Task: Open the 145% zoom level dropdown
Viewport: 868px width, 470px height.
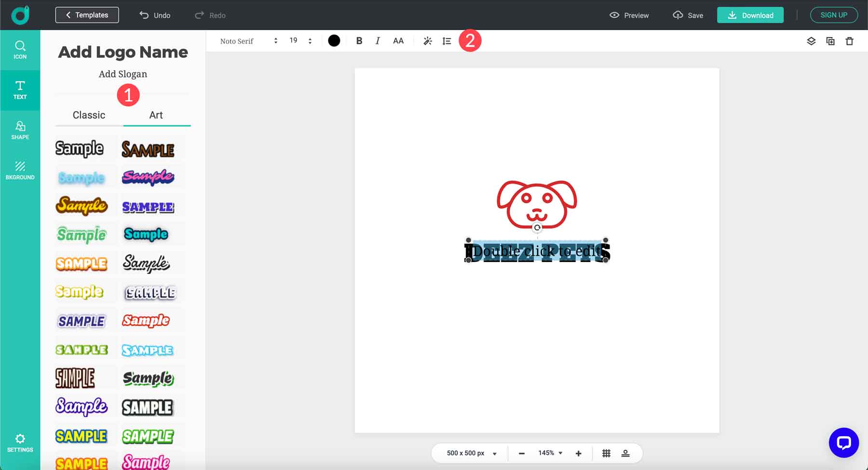Action: click(x=550, y=453)
